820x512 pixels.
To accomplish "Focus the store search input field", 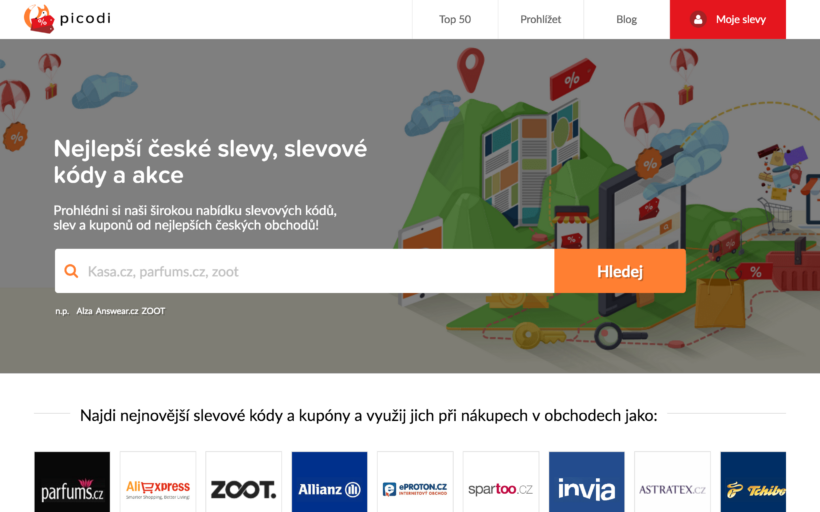I will pos(305,271).
